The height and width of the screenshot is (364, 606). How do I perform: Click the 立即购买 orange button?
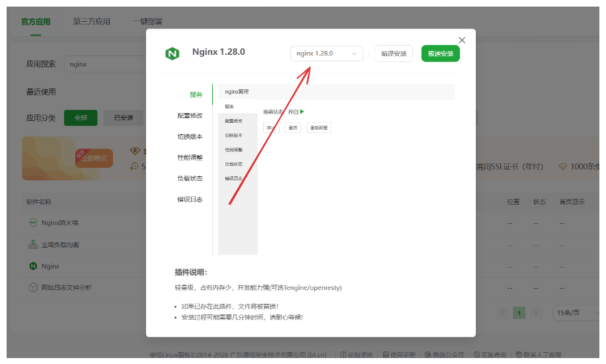[x=94, y=159]
